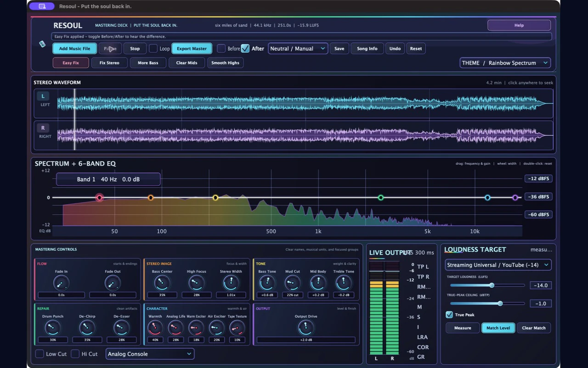Click the High Focus knob
The width and height of the screenshot is (588, 368).
[x=196, y=283]
